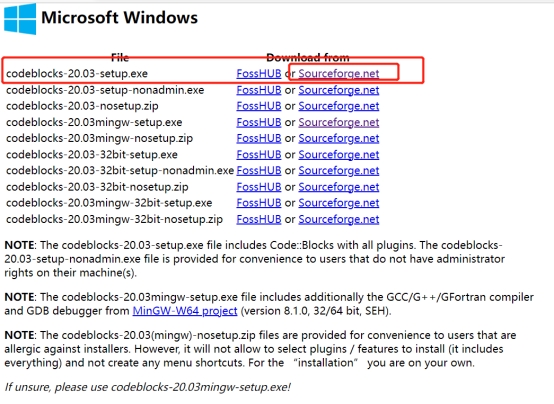Download codeblocks-20.03mingw-32bit-nosetup.zip from FossHUB
Image resolution: width=554 pixels, height=404 pixels.
click(x=259, y=219)
